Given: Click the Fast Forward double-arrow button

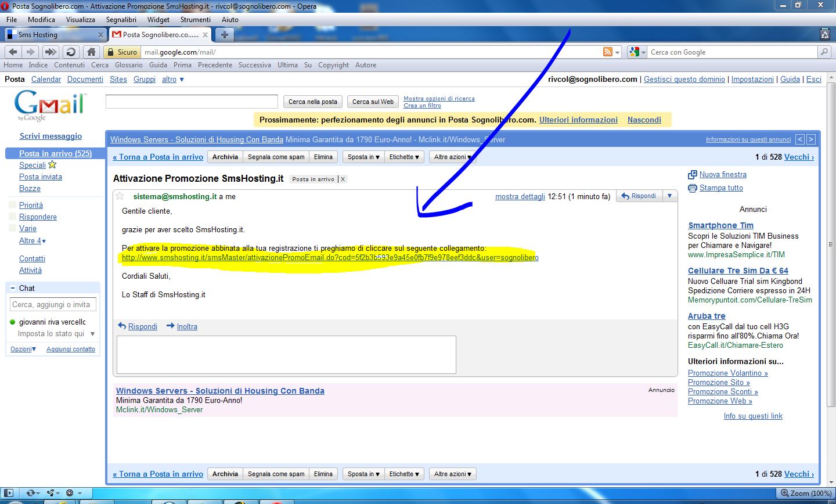Looking at the screenshot, I should [x=51, y=52].
